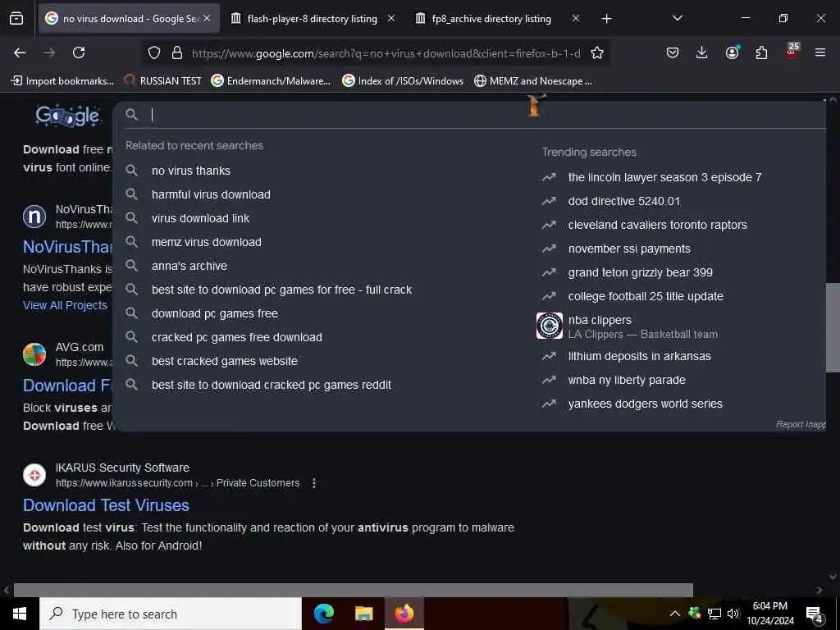Select trending 'november ssi payments'
This screenshot has height=630, width=840.
tap(629, 249)
